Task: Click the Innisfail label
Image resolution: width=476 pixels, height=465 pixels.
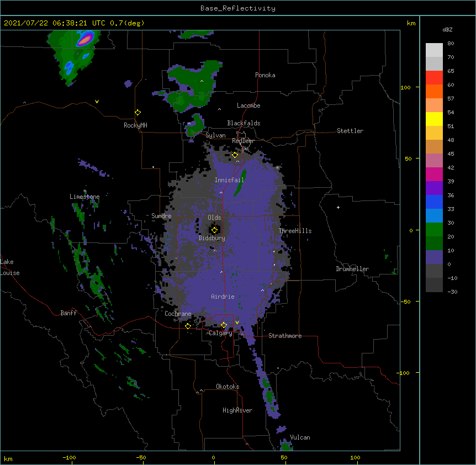Action: pos(229,180)
